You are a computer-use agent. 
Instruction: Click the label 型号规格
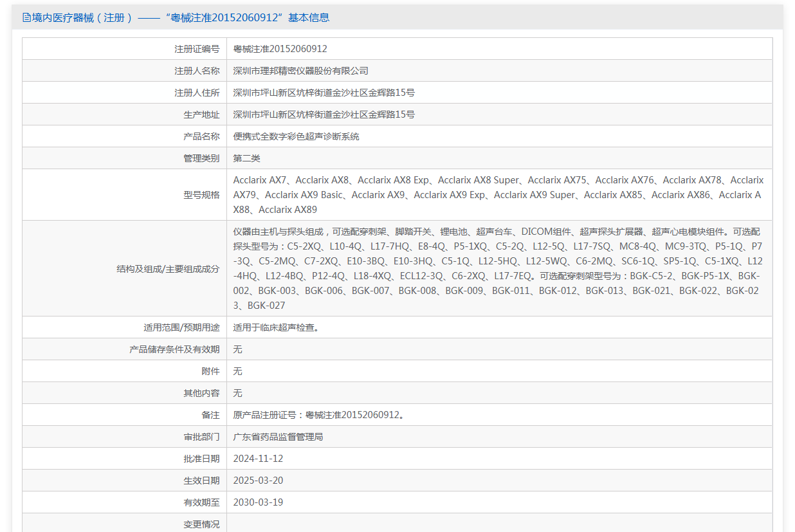coord(201,195)
